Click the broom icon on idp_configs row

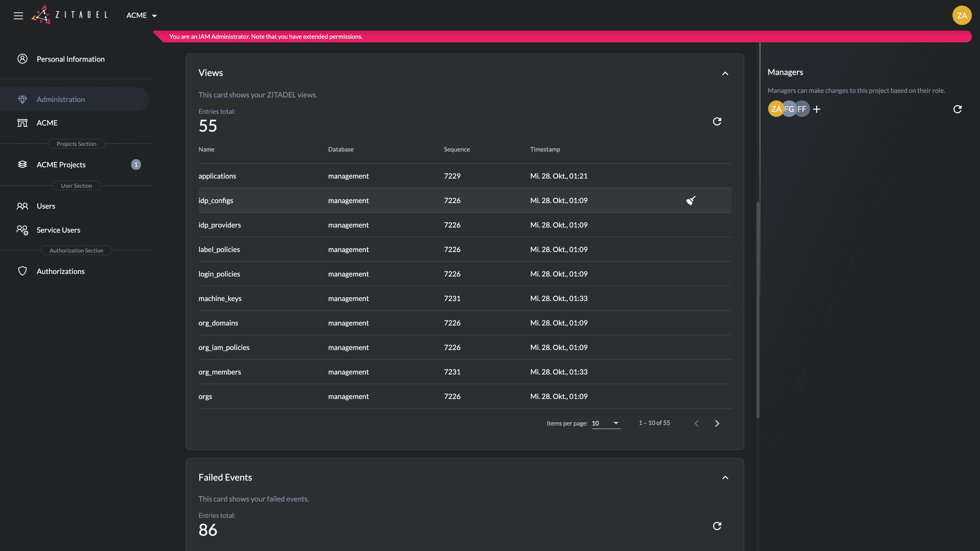691,201
